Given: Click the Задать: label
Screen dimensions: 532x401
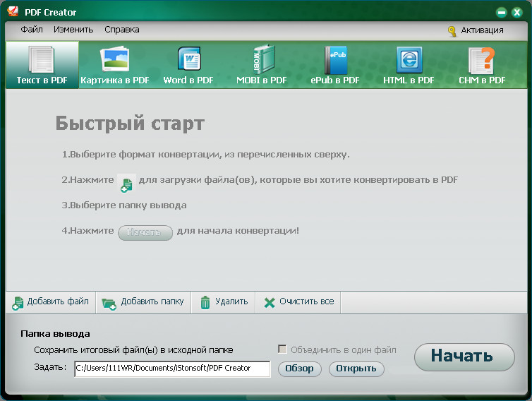Looking at the screenshot, I should point(50,367).
